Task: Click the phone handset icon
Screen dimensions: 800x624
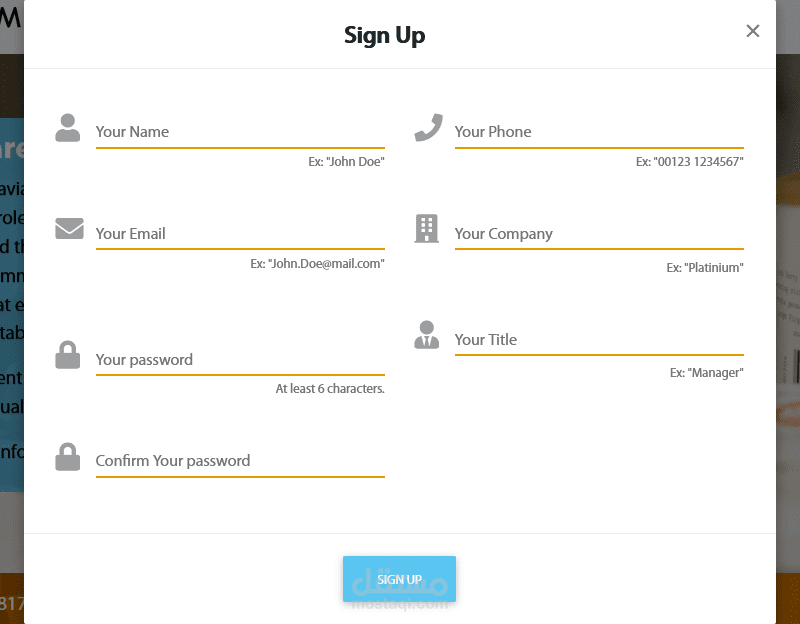Action: tap(428, 128)
